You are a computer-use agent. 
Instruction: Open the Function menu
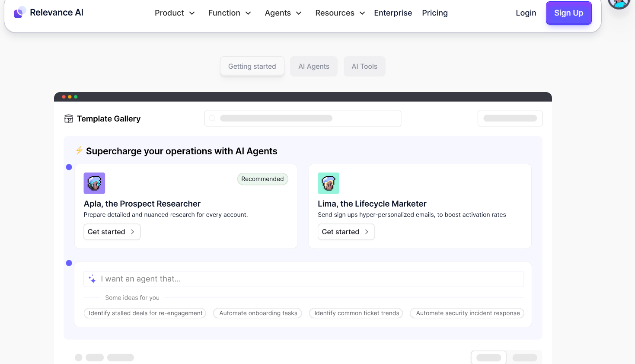(x=230, y=13)
